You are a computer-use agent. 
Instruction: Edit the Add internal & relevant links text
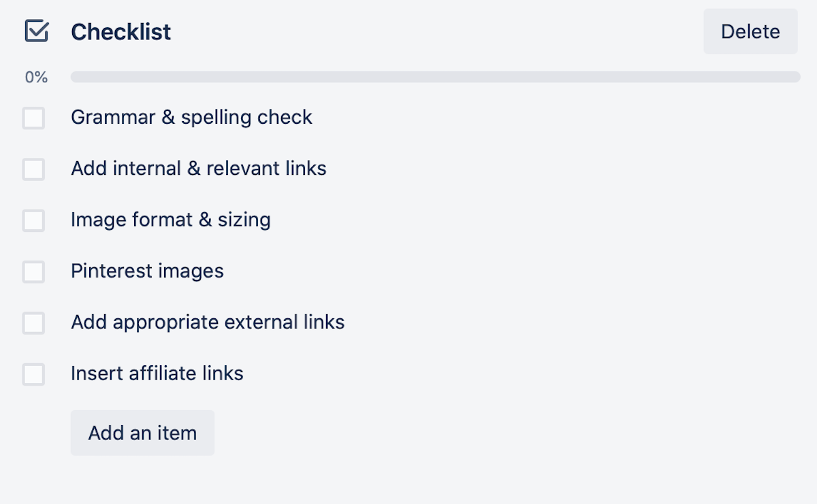coord(199,169)
